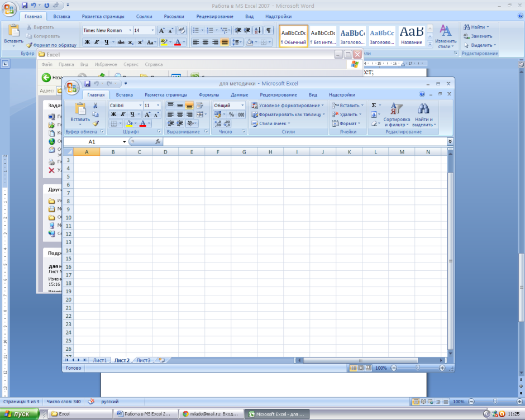
Task: Insert a new worksheet tab
Action: click(x=162, y=360)
